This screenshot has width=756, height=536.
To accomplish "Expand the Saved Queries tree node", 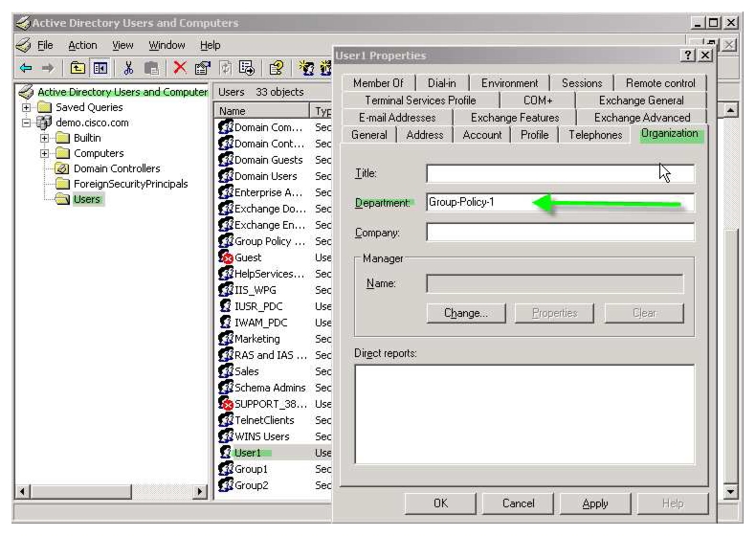I will point(27,107).
